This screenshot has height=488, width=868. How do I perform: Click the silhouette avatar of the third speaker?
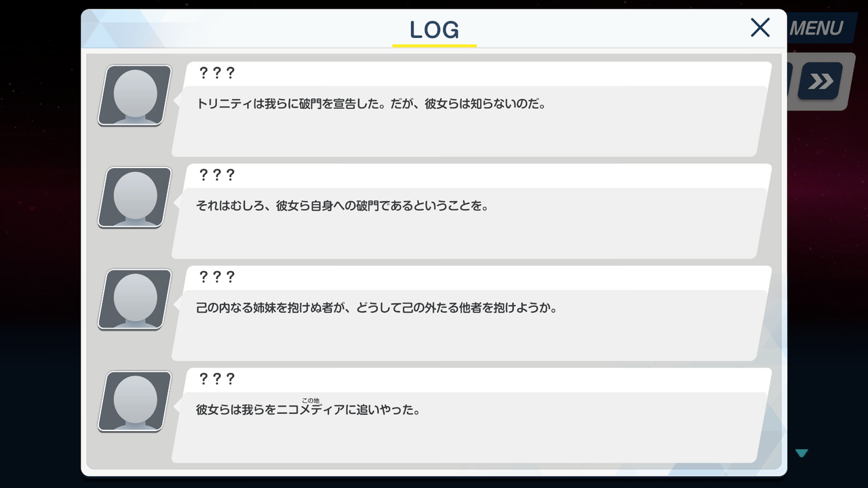(135, 300)
